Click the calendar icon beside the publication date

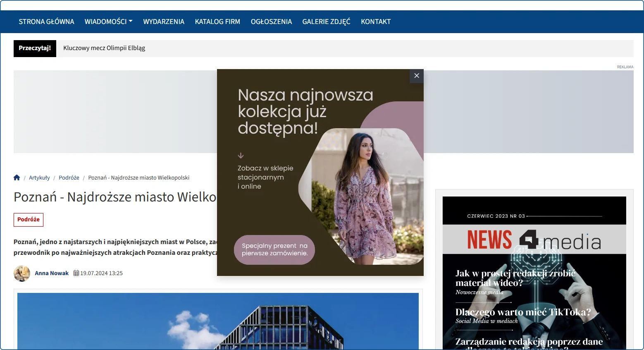coord(76,273)
